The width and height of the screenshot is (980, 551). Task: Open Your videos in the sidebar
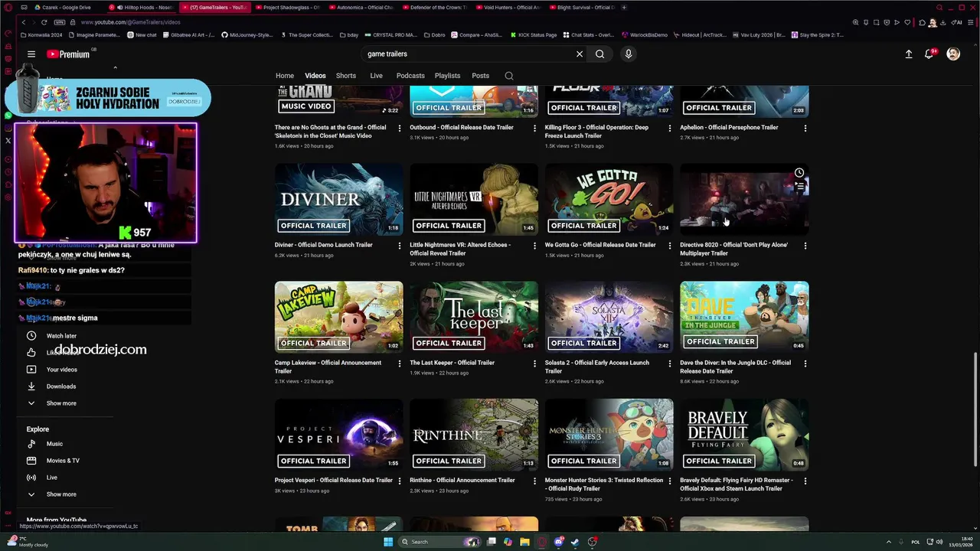tap(61, 370)
